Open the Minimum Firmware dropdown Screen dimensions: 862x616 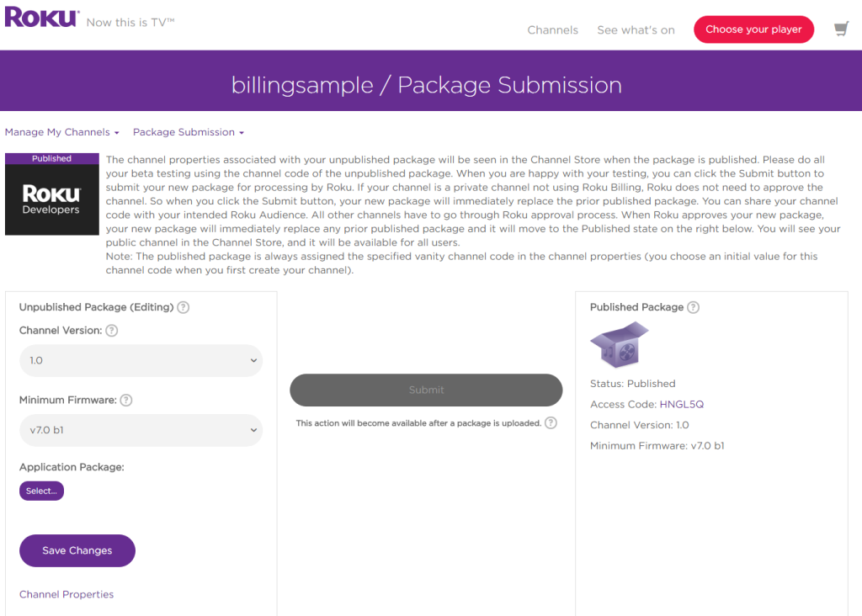[141, 430]
